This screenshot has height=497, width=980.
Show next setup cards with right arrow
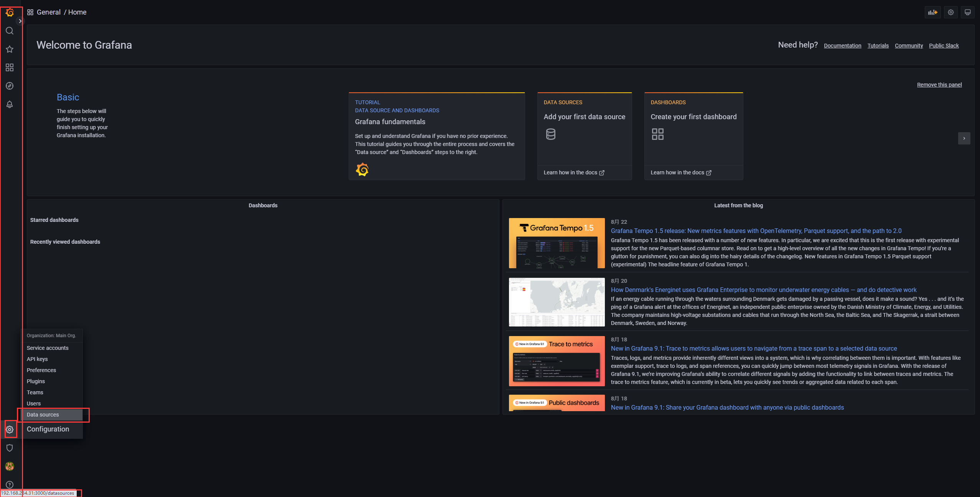964,138
